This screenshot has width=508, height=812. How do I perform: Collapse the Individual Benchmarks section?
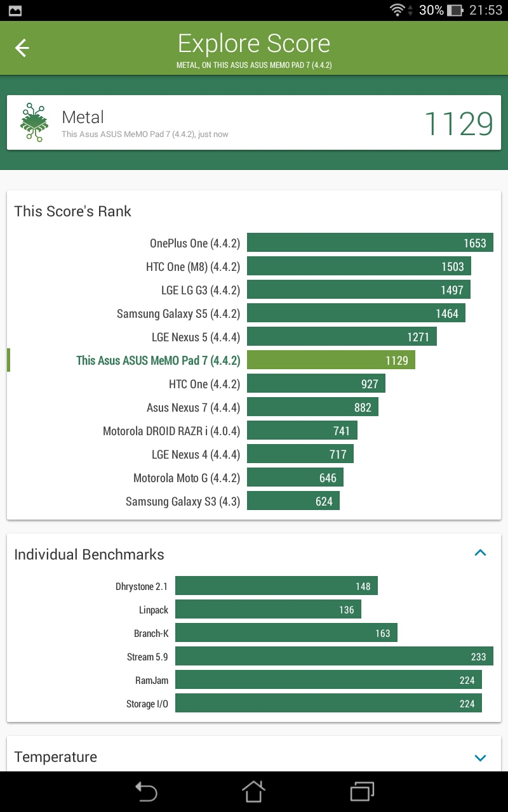[481, 553]
